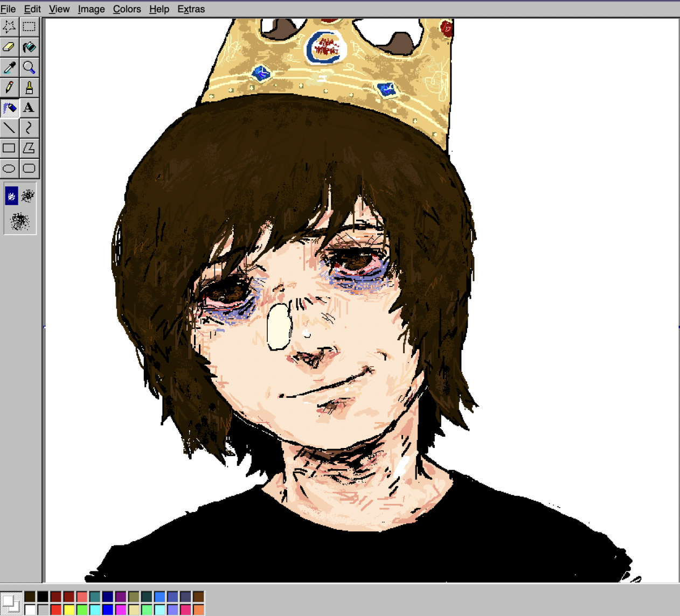Click the pale oval patch on the nose
This screenshot has height=616, width=680.
click(x=279, y=326)
